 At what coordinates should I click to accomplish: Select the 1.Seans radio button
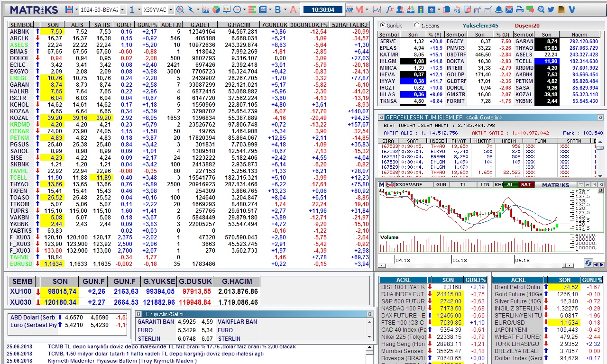417,26
